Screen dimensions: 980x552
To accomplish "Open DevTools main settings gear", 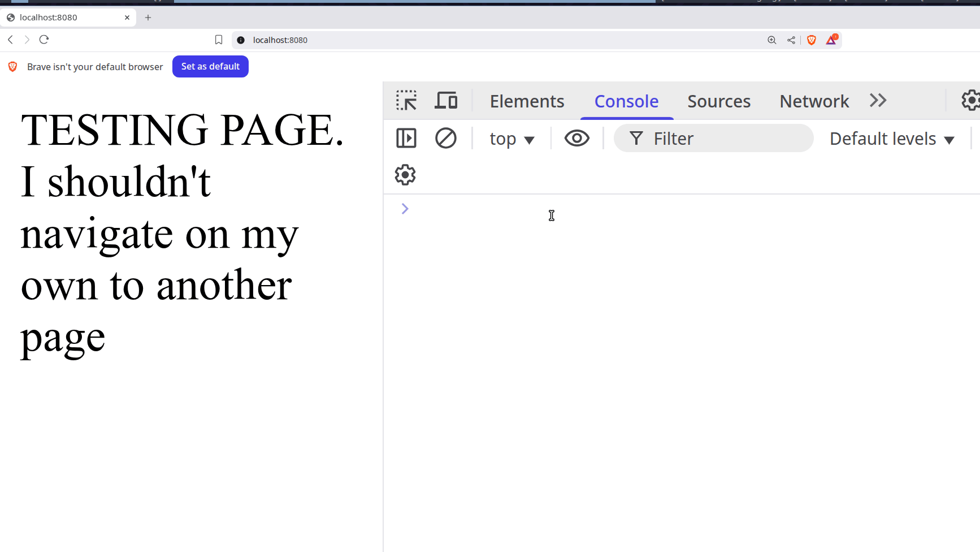I will [970, 101].
